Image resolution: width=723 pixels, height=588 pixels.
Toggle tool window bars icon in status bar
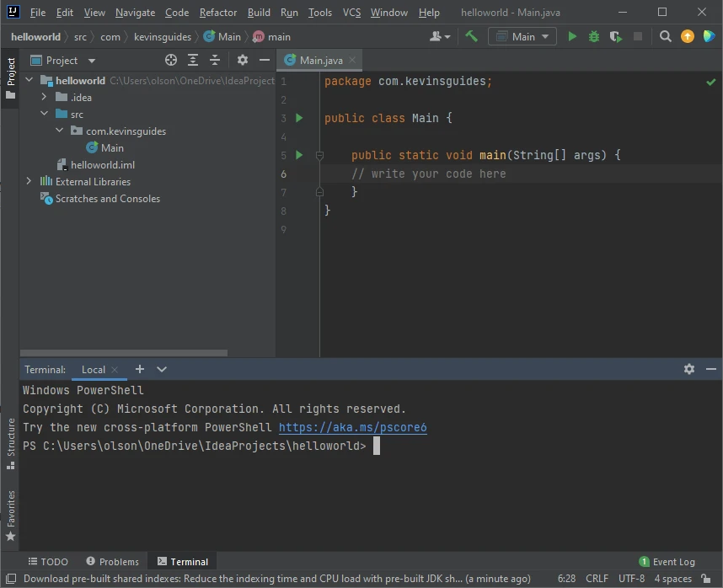coord(11,579)
